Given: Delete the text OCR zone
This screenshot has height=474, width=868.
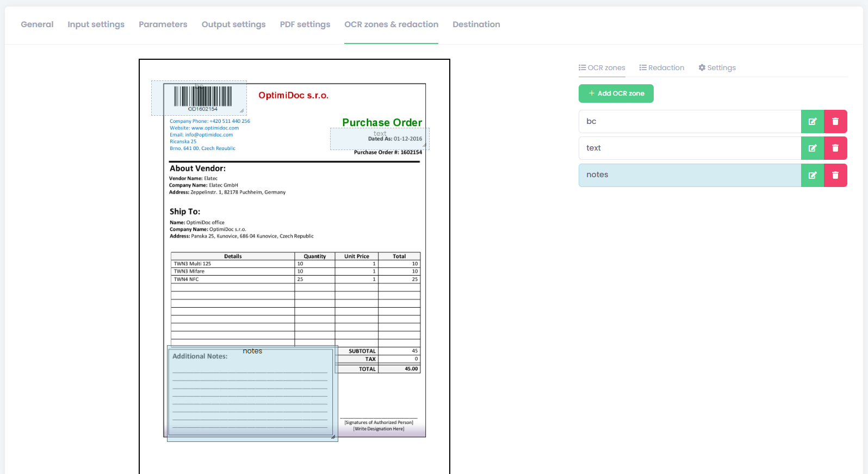Looking at the screenshot, I should [835, 148].
